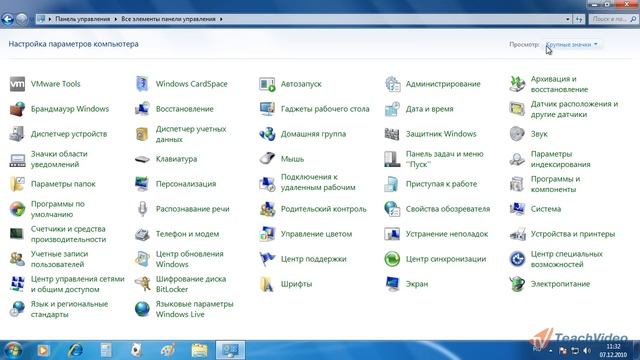Open Шифрование диска BitLocker link
640x360 pixels.
(191, 284)
